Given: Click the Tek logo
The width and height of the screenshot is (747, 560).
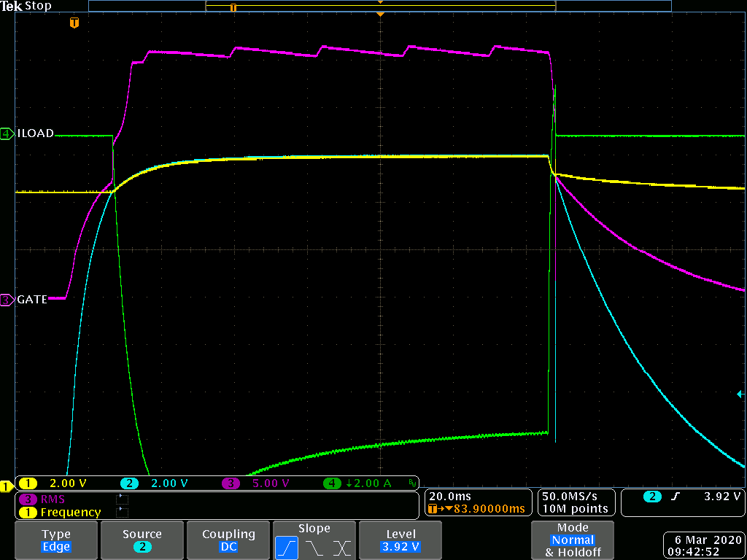Looking at the screenshot, I should [x=12, y=7].
